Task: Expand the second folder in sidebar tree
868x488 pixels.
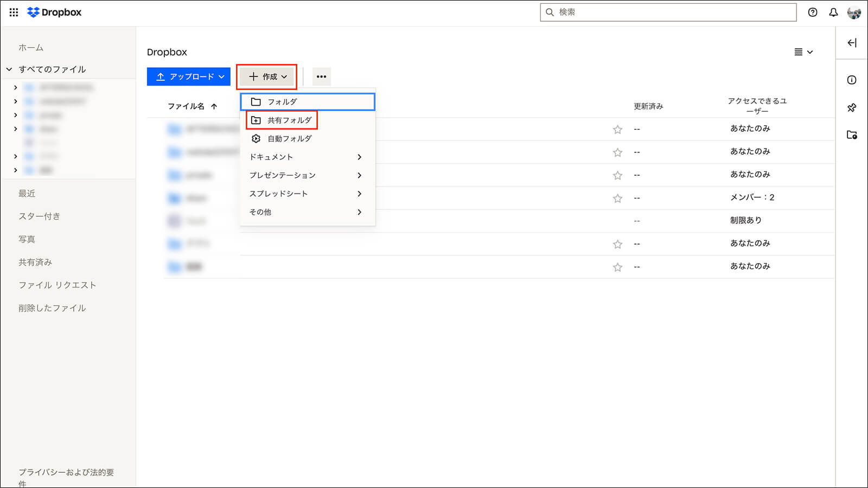Action: tap(15, 101)
